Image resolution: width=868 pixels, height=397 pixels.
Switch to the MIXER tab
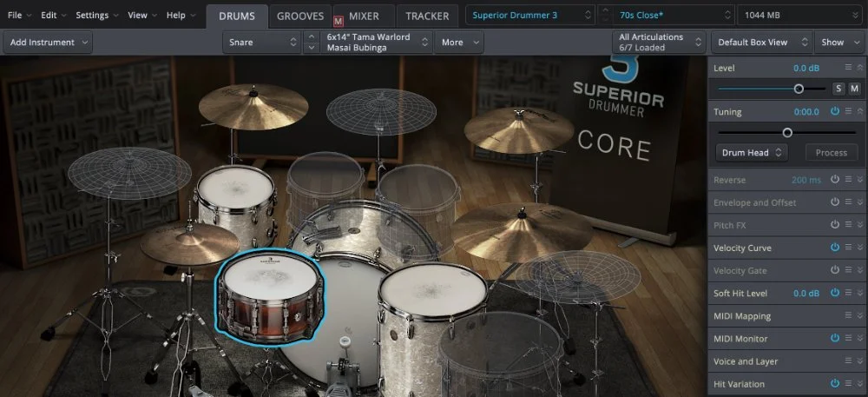pyautogui.click(x=364, y=16)
